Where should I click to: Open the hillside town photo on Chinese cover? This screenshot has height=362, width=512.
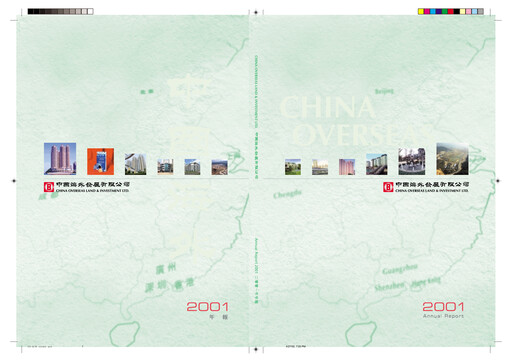[219, 167]
